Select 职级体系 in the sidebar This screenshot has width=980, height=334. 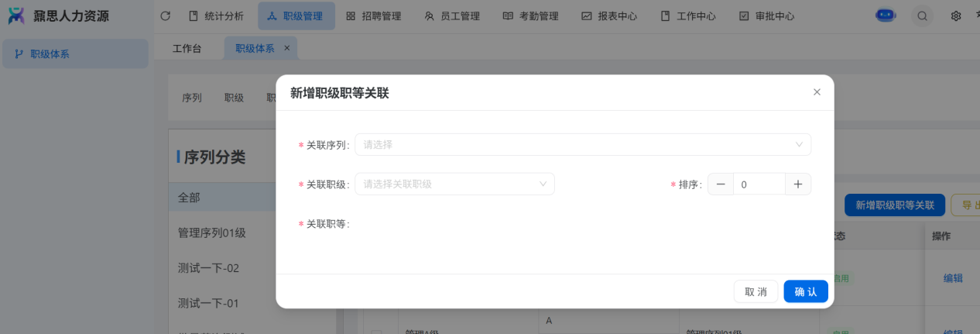[75, 54]
